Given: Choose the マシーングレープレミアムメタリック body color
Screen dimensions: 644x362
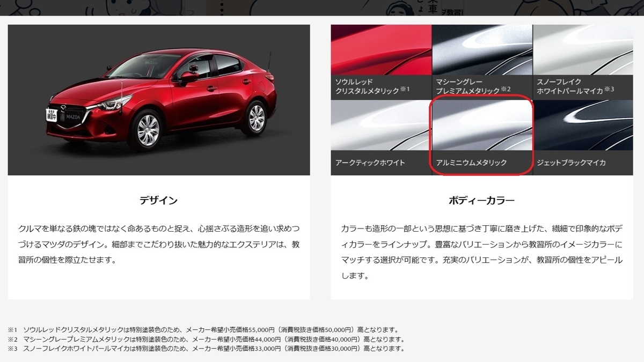Looking at the screenshot, I should coord(481,62).
